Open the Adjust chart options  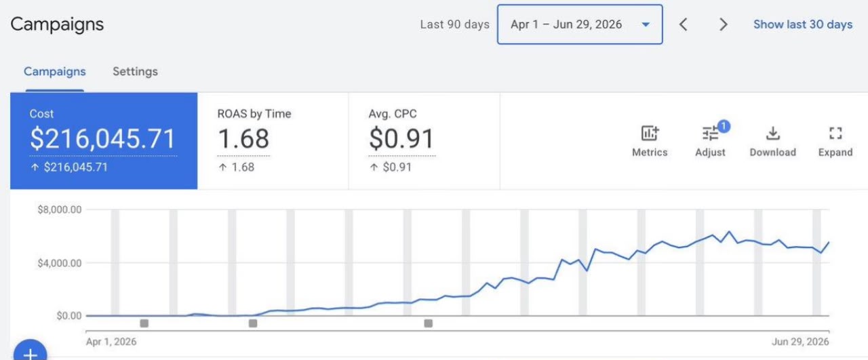pyautogui.click(x=711, y=141)
